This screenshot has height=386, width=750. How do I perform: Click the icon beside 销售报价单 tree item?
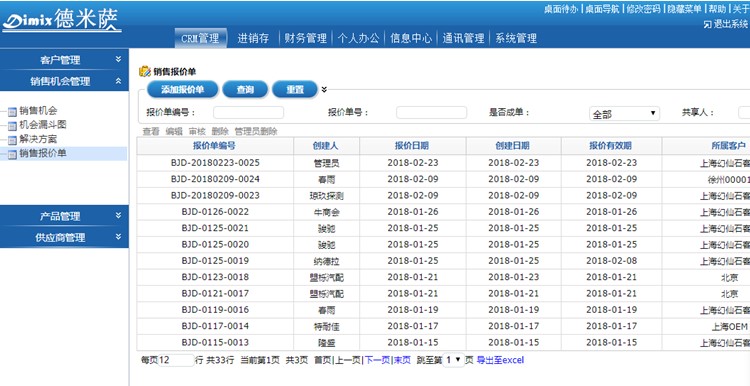click(x=12, y=154)
